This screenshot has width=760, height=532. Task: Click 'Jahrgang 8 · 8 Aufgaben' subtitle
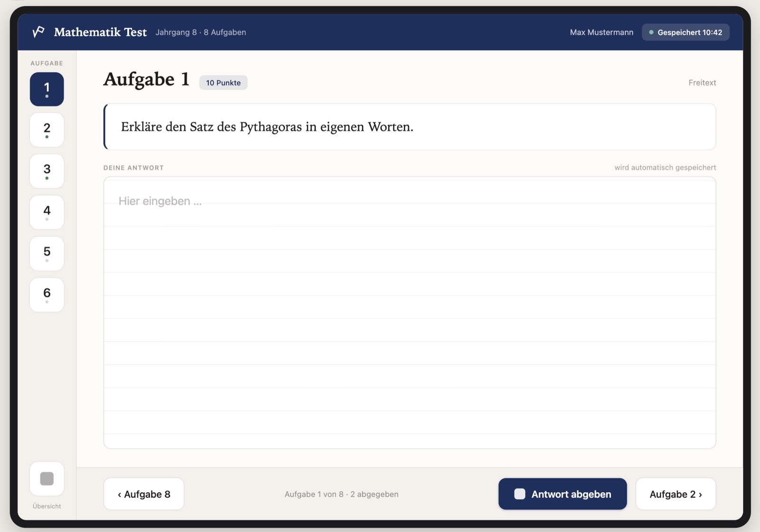point(200,32)
